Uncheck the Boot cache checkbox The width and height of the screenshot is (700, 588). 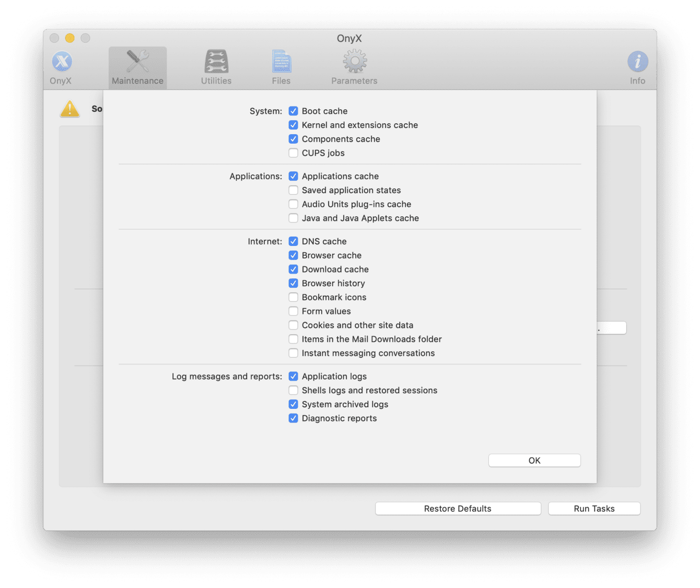pyautogui.click(x=294, y=111)
